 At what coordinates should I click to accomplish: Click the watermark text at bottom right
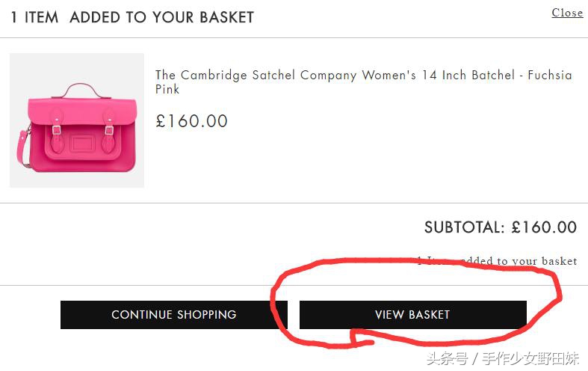[x=503, y=358]
